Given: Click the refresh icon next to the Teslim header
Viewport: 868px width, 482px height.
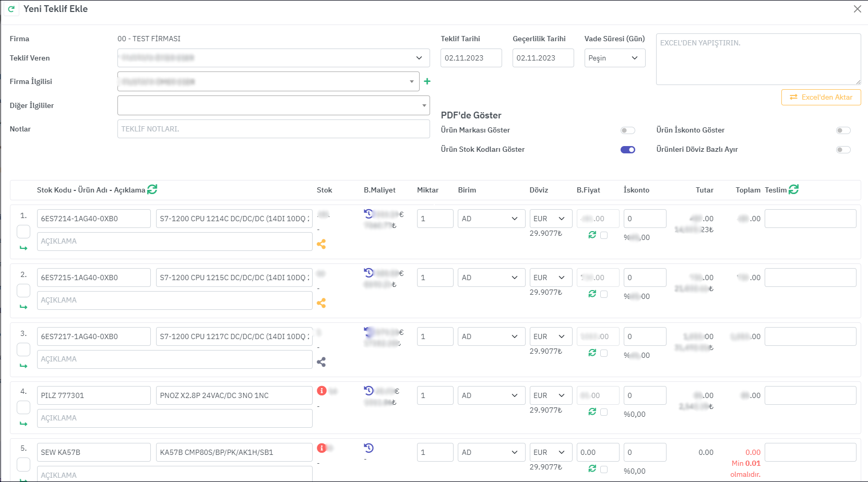Looking at the screenshot, I should 793,189.
